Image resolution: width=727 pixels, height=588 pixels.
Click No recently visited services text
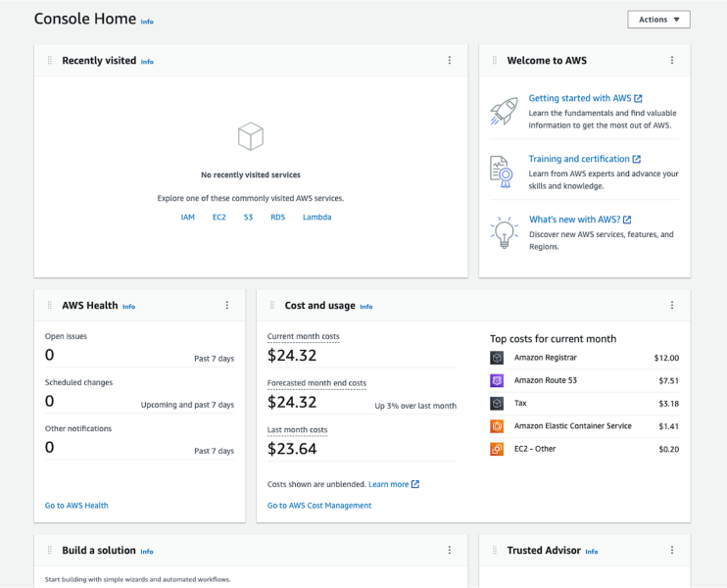coord(251,174)
